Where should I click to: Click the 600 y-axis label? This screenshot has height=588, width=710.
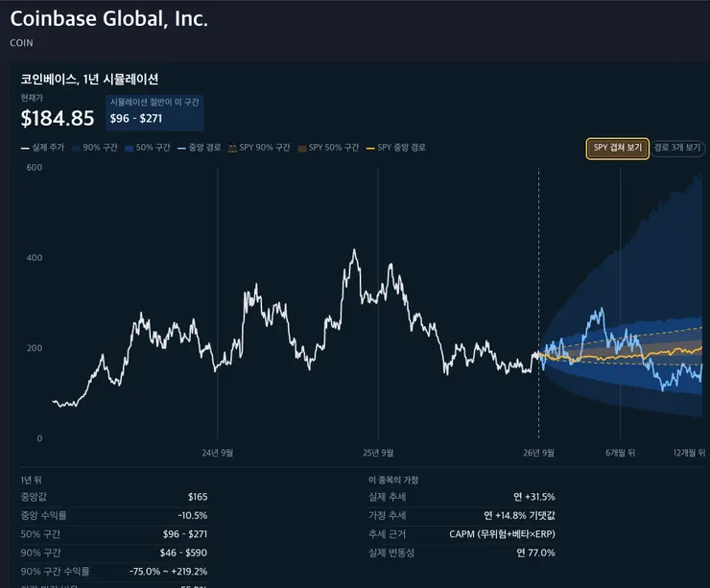35,168
